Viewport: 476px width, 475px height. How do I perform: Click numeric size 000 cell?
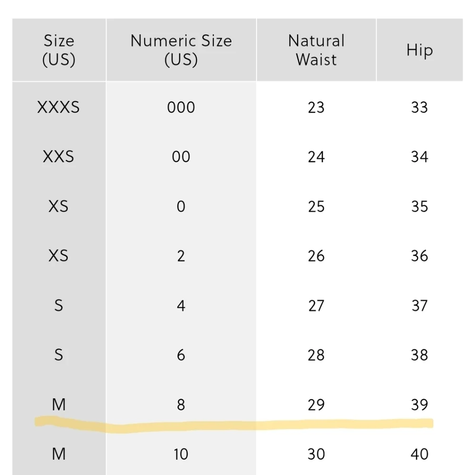(181, 108)
